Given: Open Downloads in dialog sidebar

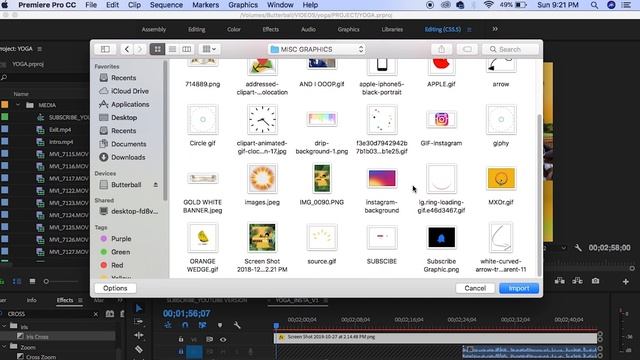Looking at the screenshot, I should 122,157.
